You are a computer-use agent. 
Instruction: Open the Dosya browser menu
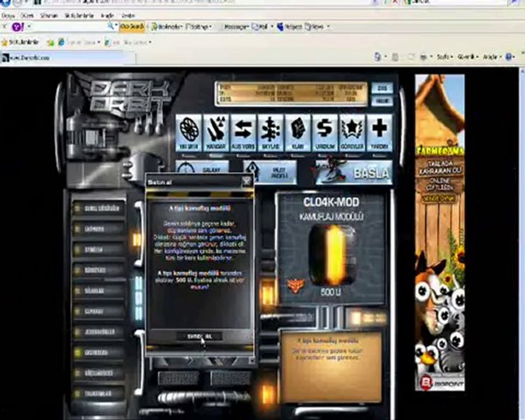tap(8, 15)
